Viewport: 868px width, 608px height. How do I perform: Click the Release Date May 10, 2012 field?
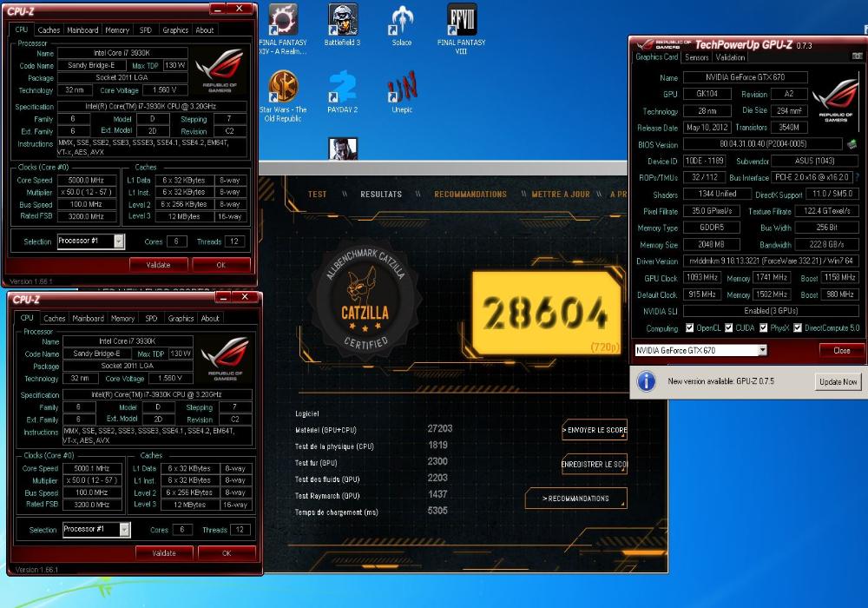point(707,128)
